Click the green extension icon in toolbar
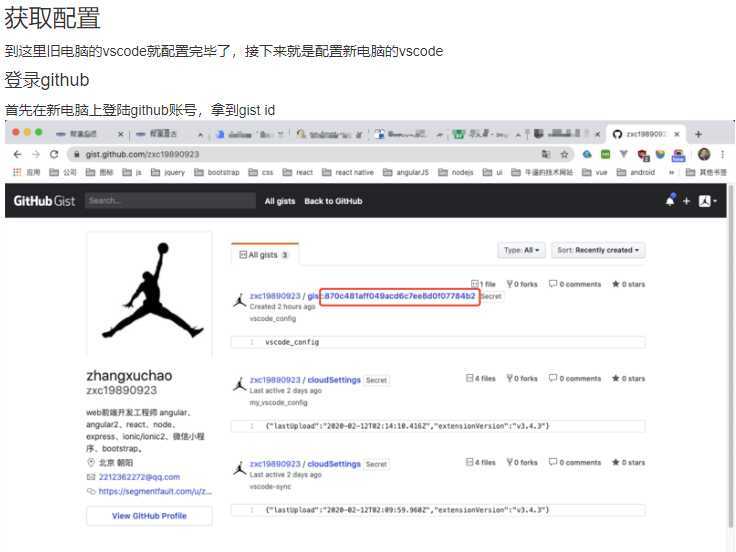This screenshot has width=736, height=552. pyautogui.click(x=606, y=154)
